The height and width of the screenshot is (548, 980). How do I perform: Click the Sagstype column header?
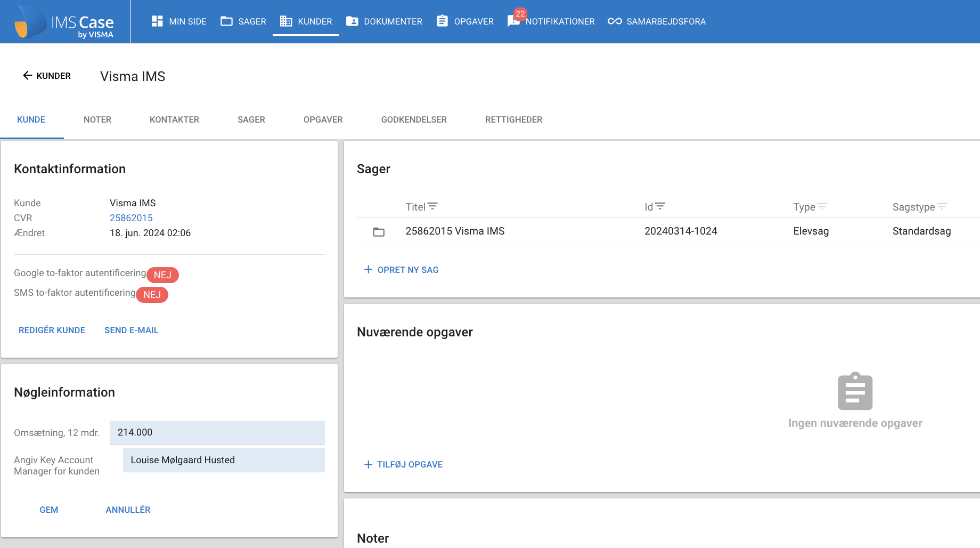tap(914, 207)
